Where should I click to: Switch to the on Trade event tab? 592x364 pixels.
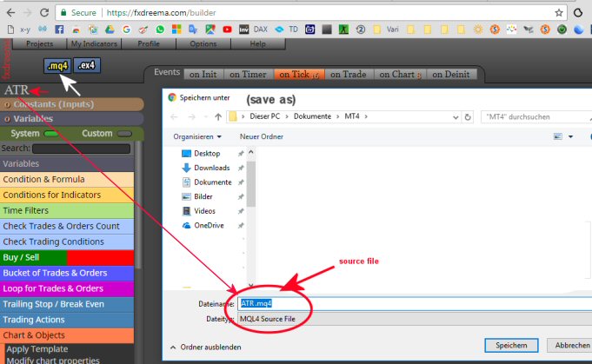pos(349,75)
